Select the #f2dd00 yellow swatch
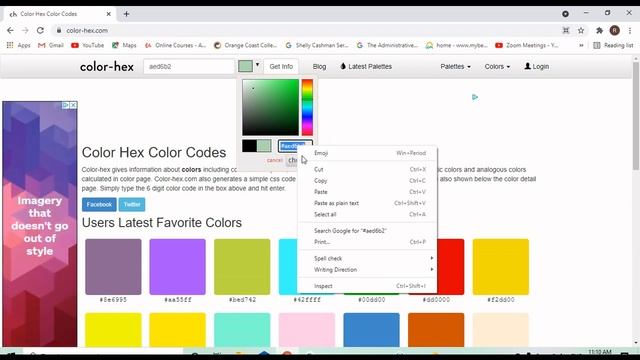Screen dimensions: 640x360 coord(501,267)
